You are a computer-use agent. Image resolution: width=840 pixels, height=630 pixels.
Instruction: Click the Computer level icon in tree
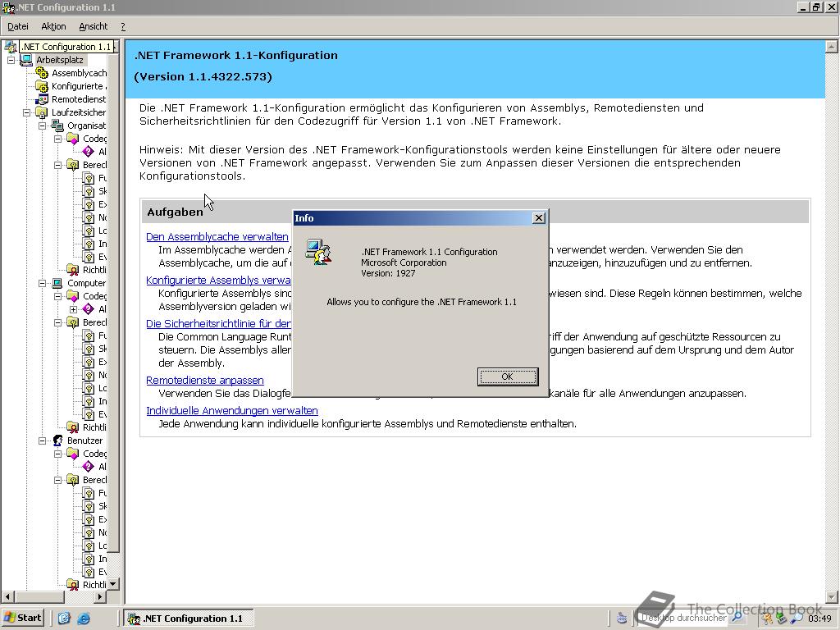[57, 283]
